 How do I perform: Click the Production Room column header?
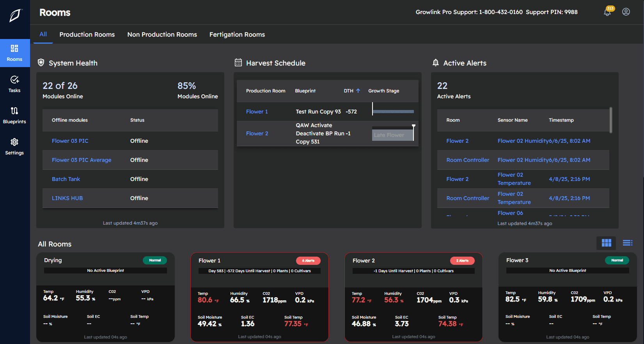tap(266, 91)
